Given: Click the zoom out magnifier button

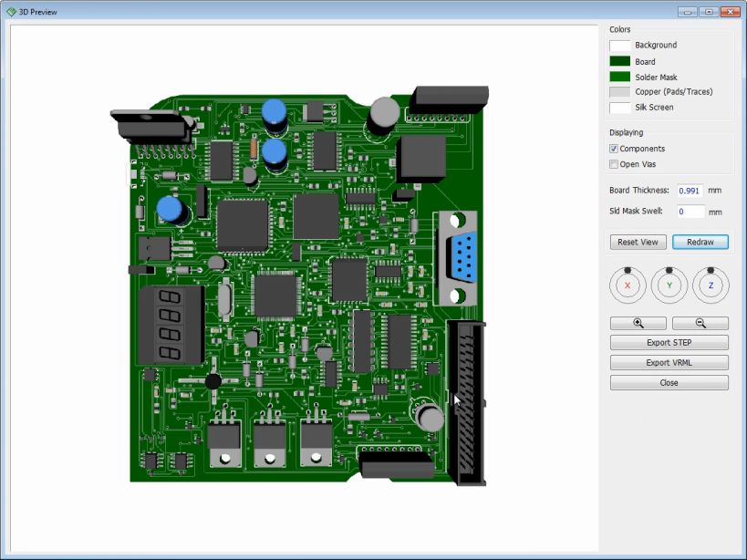Looking at the screenshot, I should click(700, 323).
